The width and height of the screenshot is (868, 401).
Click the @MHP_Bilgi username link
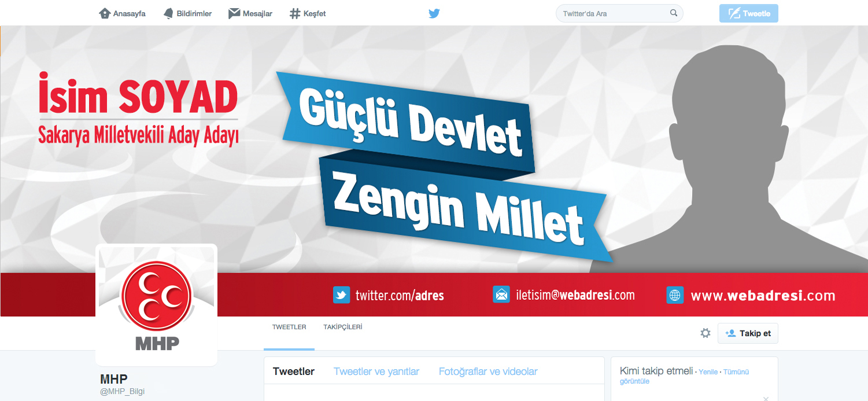(123, 391)
